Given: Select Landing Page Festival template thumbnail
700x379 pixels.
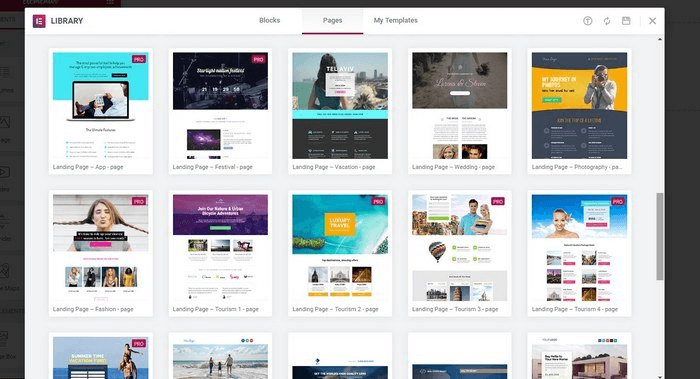Looking at the screenshot, I should (x=220, y=105).
